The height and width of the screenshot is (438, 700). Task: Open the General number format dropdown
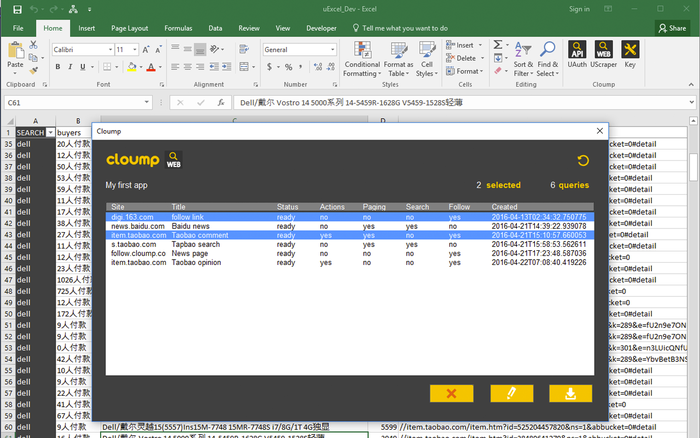tap(333, 50)
